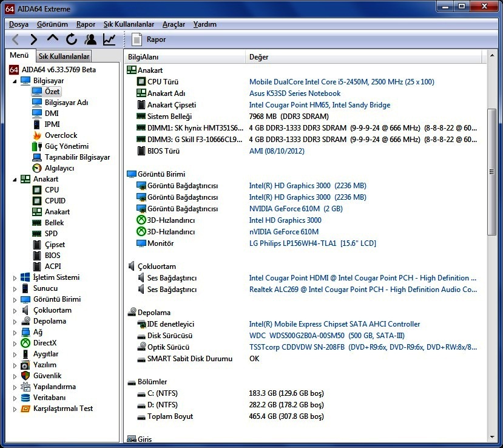
Task: Click the Değer column header
Action: click(x=363, y=57)
